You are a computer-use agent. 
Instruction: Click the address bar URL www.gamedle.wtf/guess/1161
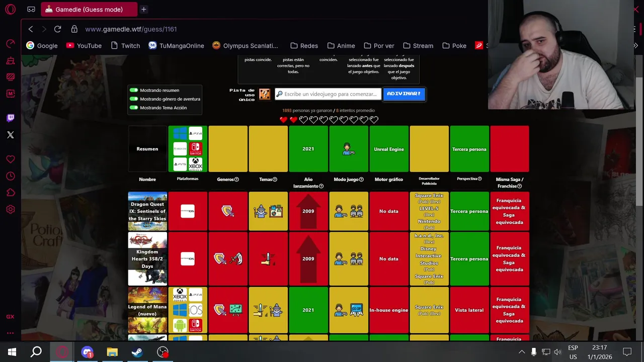click(131, 29)
